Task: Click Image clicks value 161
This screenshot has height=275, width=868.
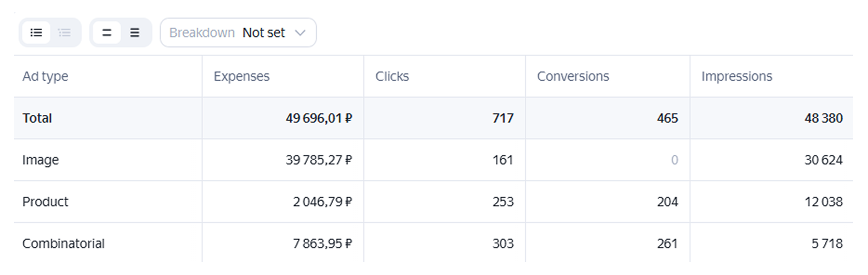Action: [x=503, y=160]
